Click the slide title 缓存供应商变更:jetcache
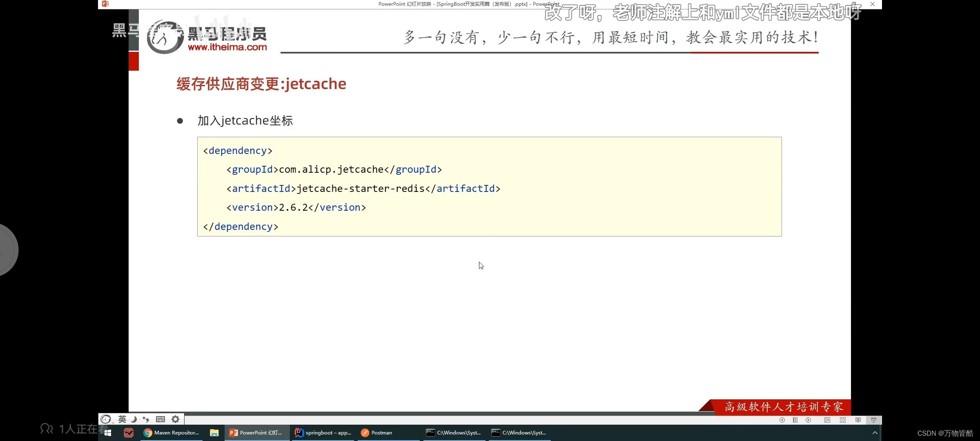Viewport: 980px width, 441px height. tap(261, 84)
